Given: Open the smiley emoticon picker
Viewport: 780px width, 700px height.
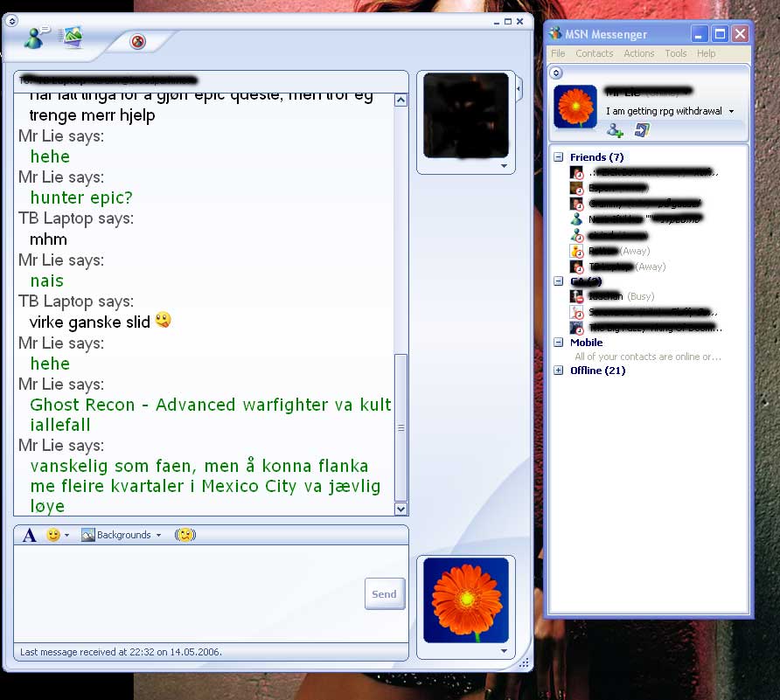Looking at the screenshot, I should coord(53,535).
